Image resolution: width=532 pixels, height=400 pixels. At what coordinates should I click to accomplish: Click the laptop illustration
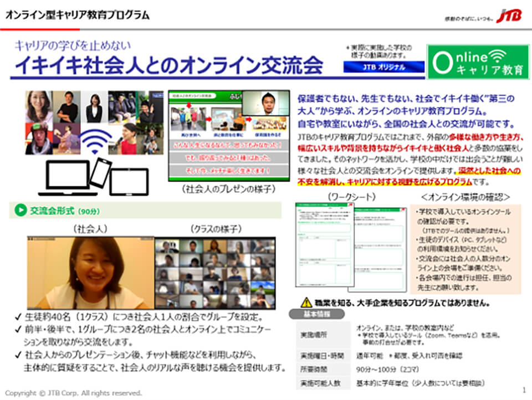coord(68,179)
